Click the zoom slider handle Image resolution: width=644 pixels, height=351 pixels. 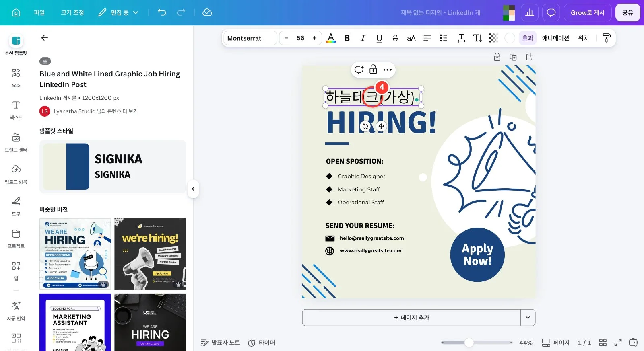click(469, 343)
